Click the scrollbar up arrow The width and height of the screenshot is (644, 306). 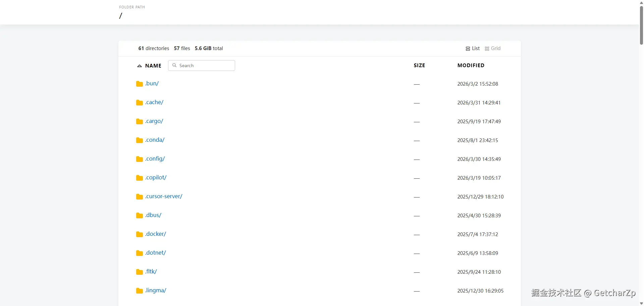[x=641, y=2]
